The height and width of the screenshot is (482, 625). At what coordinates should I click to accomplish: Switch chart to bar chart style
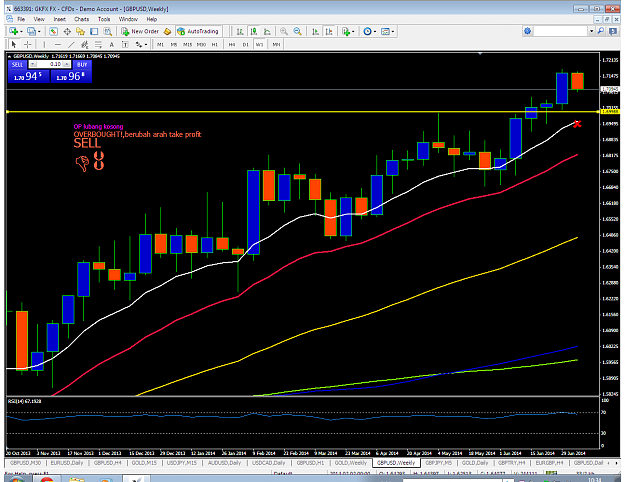pyautogui.click(x=240, y=31)
